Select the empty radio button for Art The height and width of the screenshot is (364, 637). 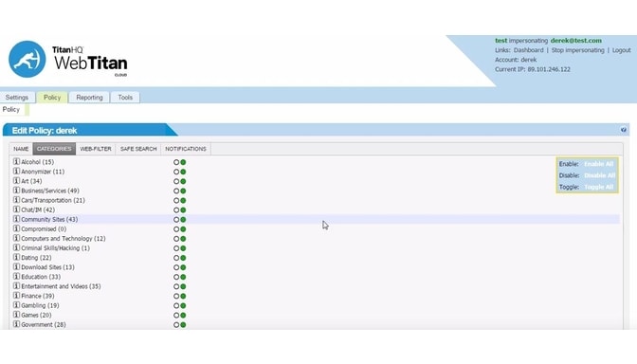176,181
